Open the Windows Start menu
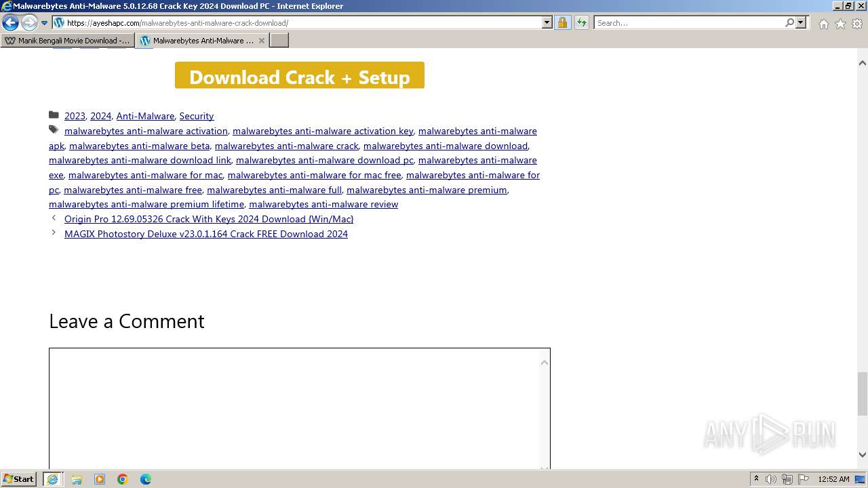Image resolution: width=868 pixels, height=488 pixels. [x=19, y=479]
